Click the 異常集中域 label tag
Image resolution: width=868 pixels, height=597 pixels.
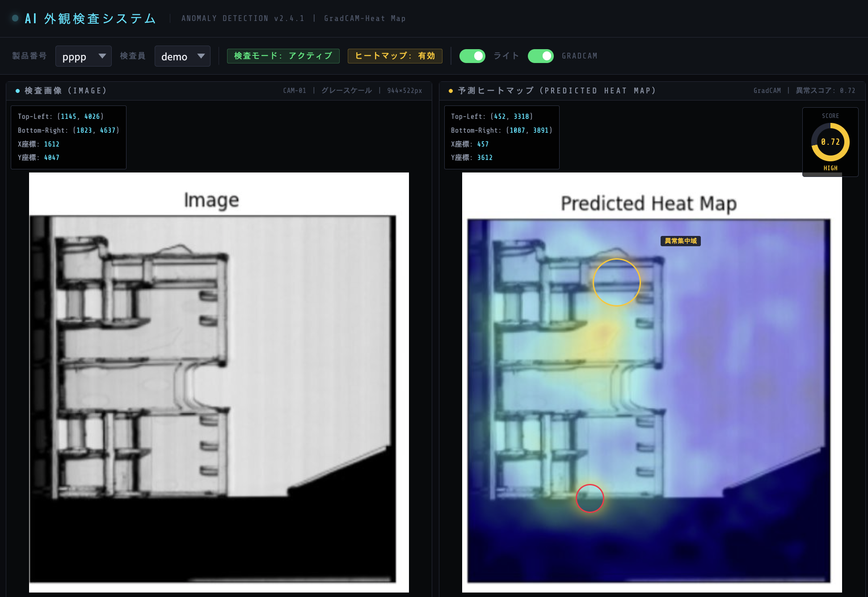coord(681,241)
